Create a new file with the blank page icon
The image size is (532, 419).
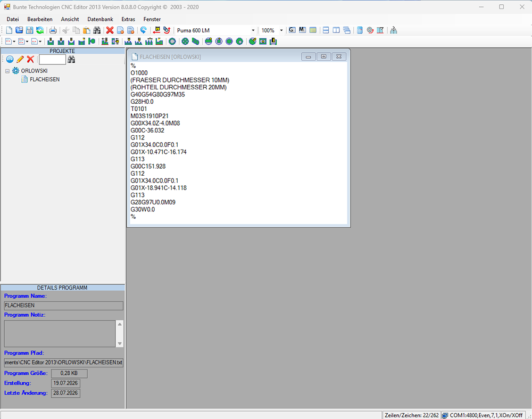[9, 30]
